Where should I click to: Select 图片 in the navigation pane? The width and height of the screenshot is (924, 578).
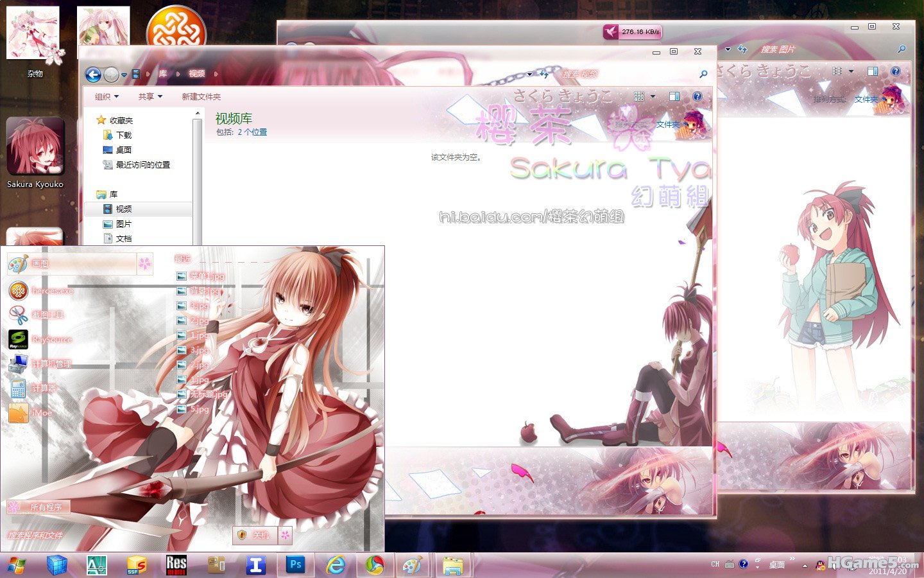pos(123,224)
